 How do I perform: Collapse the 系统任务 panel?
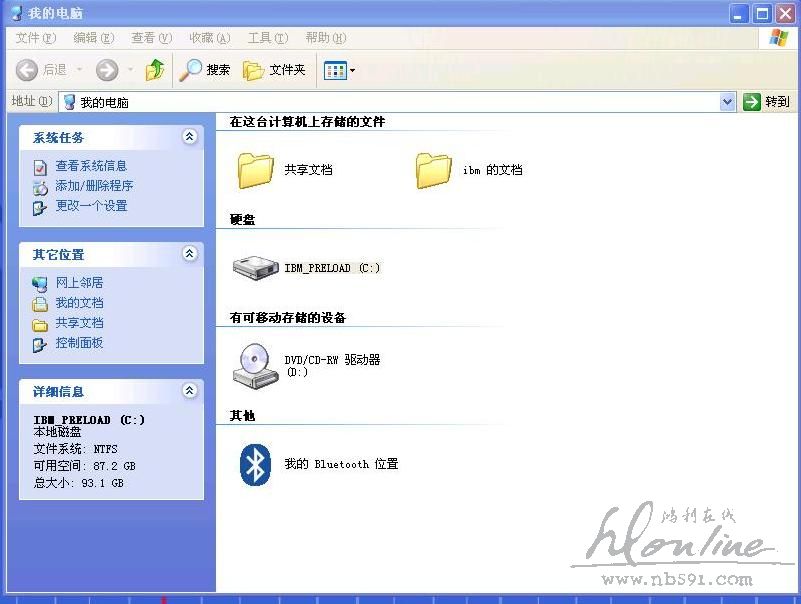(x=190, y=136)
